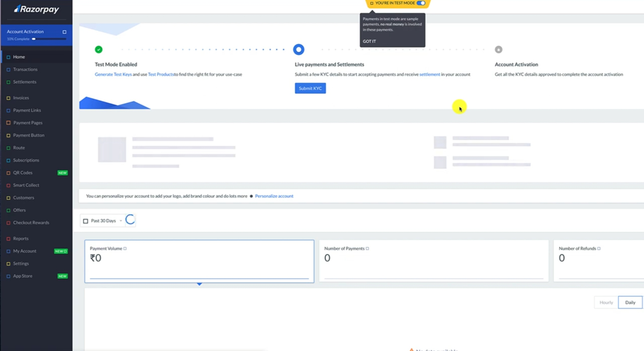Follow the settlement link

pyautogui.click(x=430, y=74)
